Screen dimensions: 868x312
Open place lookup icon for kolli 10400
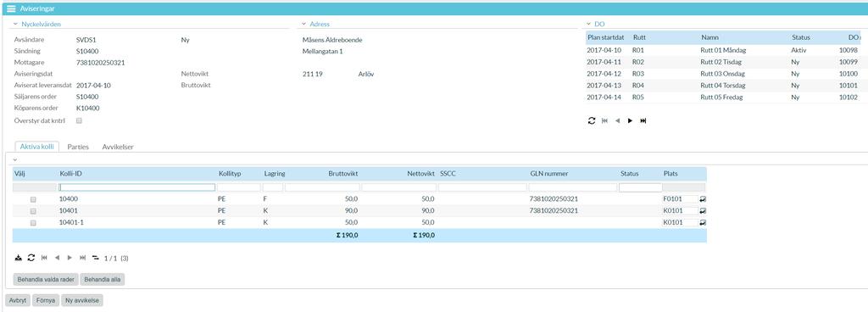[x=703, y=199]
